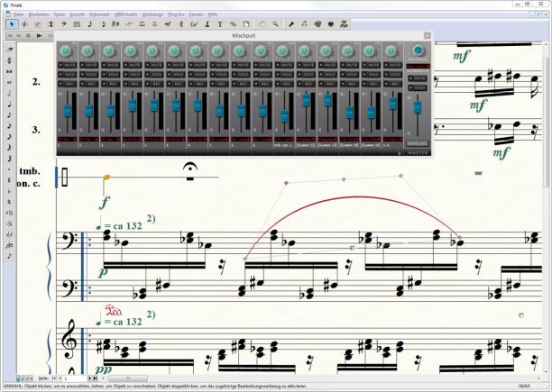The width and height of the screenshot is (552, 392).
Task: Select the Expression mf tool
Action: 168,24
